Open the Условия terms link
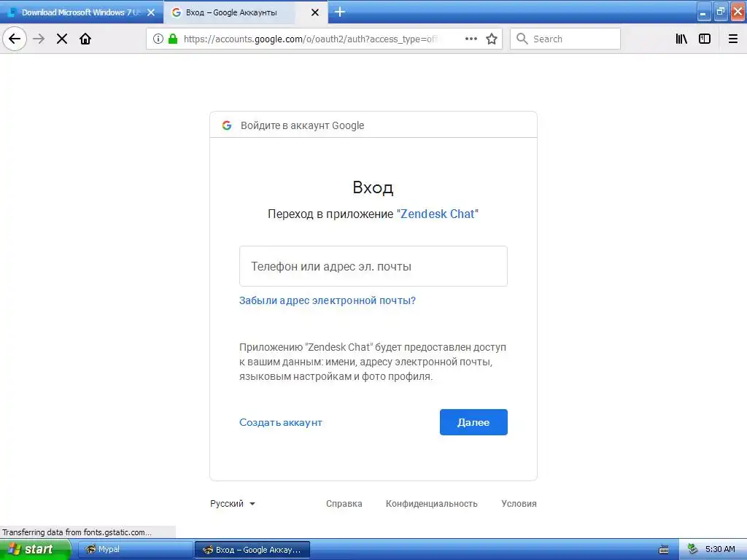 tap(519, 504)
